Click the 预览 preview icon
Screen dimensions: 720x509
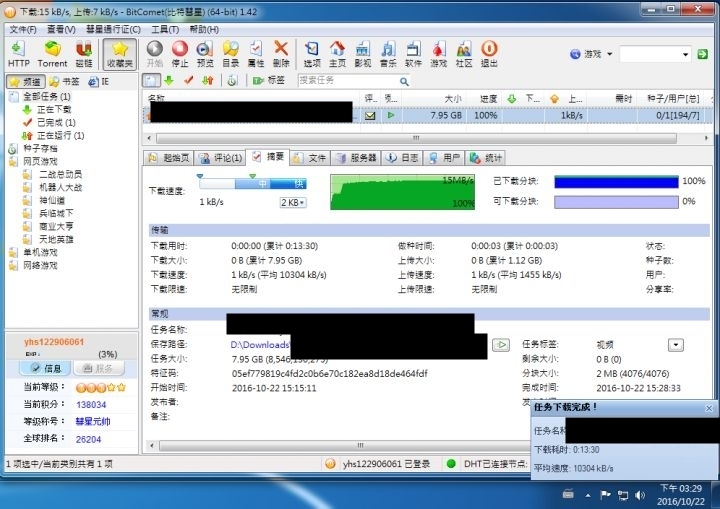[205, 54]
